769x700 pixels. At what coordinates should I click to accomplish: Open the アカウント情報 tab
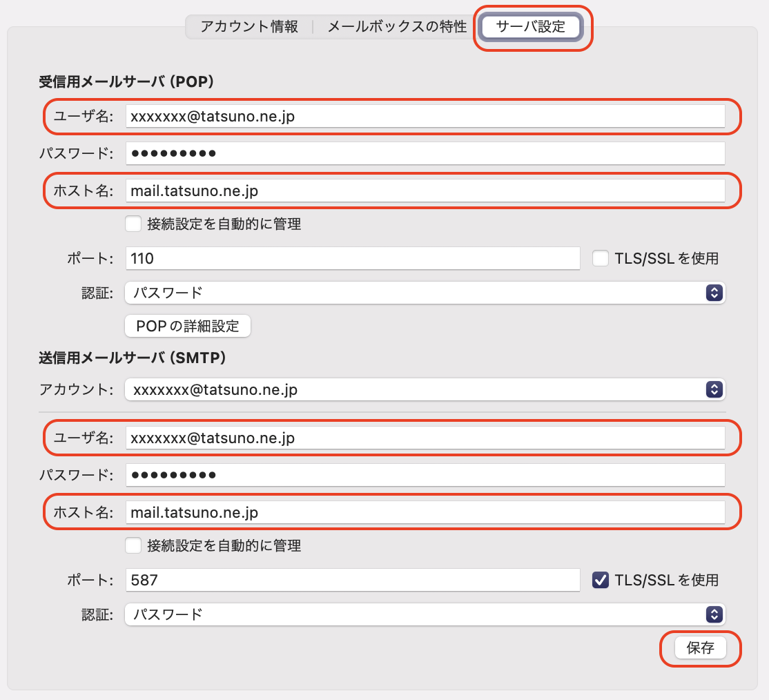(x=249, y=27)
